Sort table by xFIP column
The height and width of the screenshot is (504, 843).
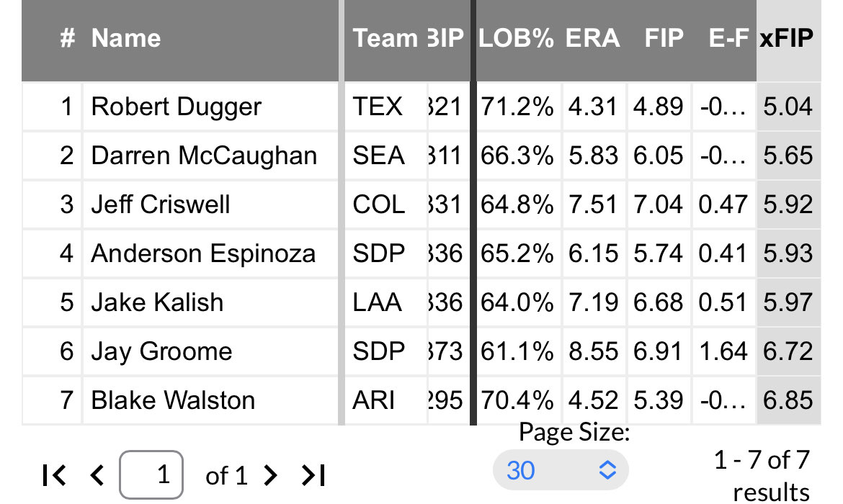pyautogui.click(x=786, y=38)
